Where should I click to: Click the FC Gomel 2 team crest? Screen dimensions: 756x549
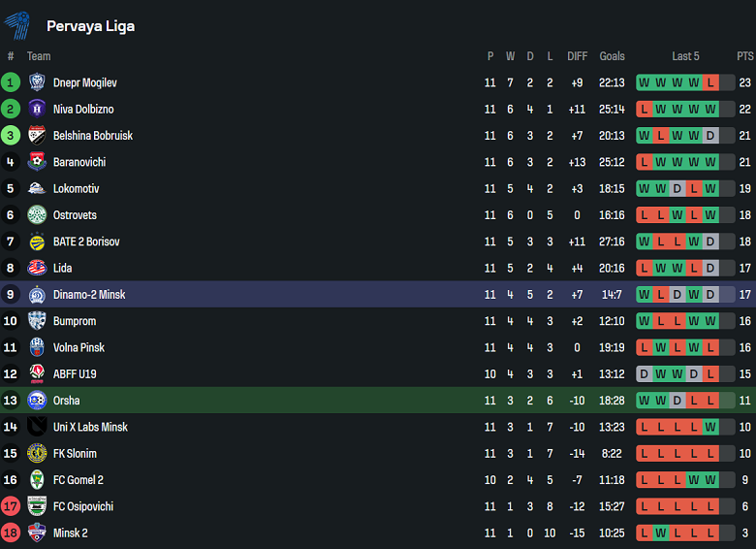(x=37, y=479)
